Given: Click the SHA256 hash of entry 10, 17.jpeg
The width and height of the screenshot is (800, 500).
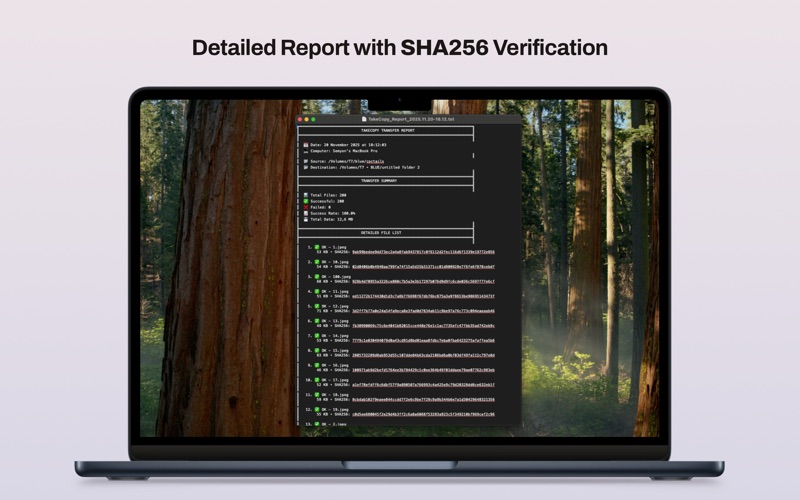Looking at the screenshot, I should (x=423, y=385).
